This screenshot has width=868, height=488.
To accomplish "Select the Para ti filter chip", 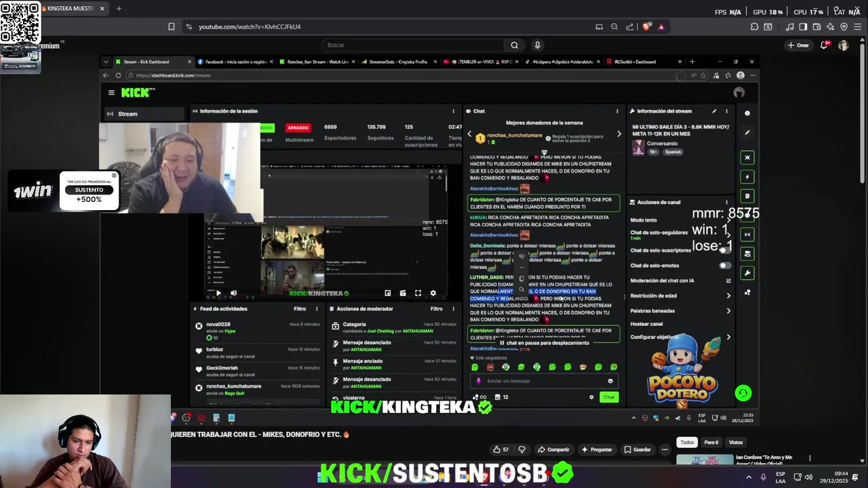I will [711, 443].
